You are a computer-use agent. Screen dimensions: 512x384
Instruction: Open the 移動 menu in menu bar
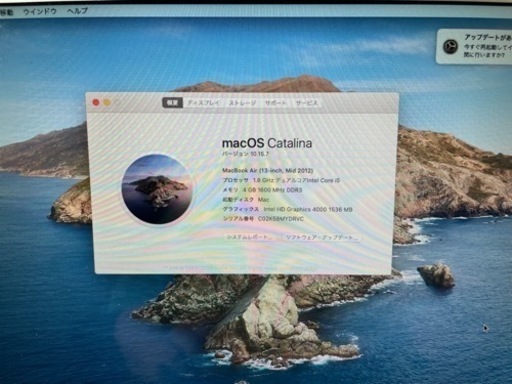[7, 12]
